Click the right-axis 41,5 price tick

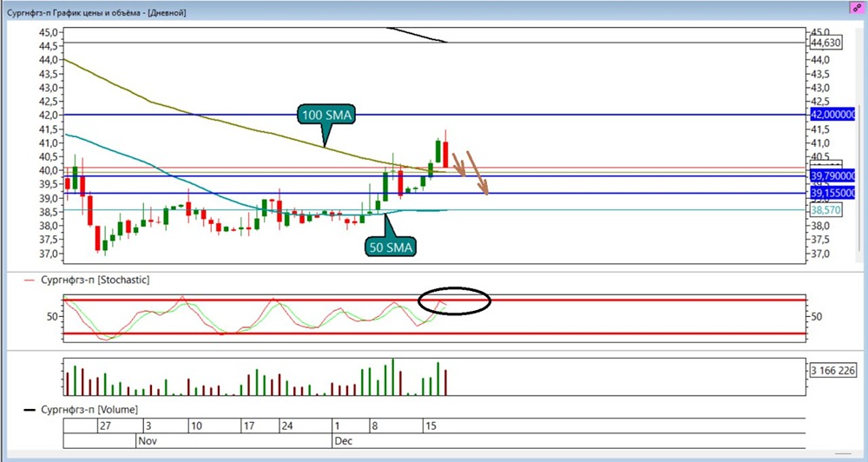tap(819, 129)
